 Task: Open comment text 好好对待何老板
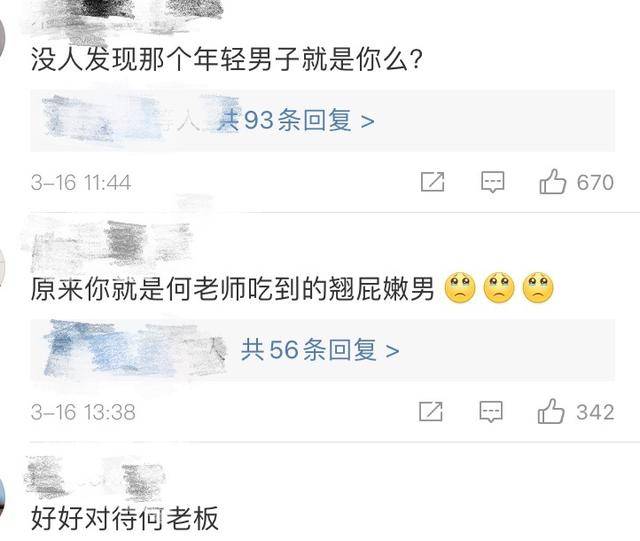point(125,518)
